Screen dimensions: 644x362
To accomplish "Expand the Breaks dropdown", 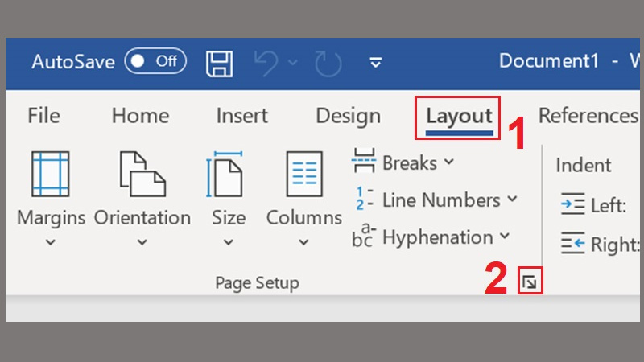I will click(x=403, y=162).
